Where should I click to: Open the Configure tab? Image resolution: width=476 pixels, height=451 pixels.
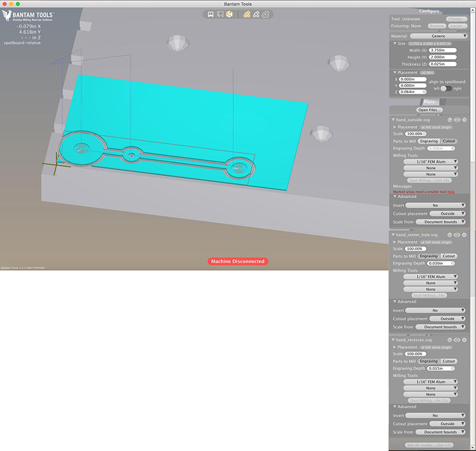429,11
